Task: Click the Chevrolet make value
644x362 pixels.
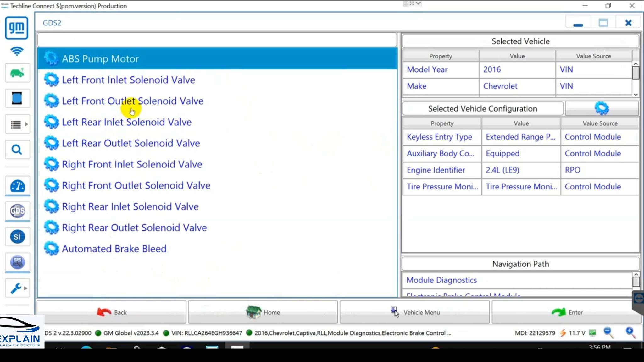Action: click(517, 86)
